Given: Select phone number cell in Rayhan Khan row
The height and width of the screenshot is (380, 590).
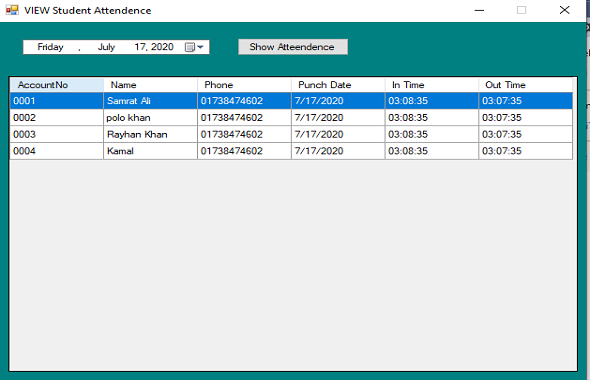Looking at the screenshot, I should 244,134.
